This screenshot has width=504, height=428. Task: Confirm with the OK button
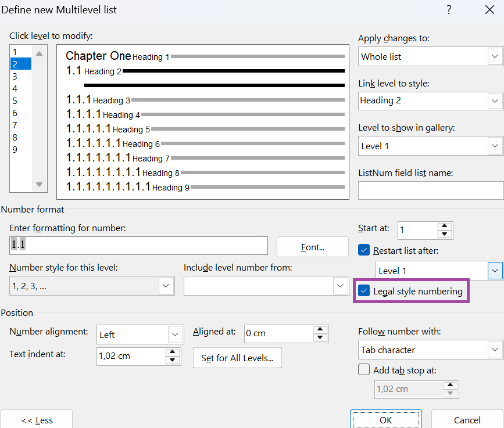tap(386, 420)
